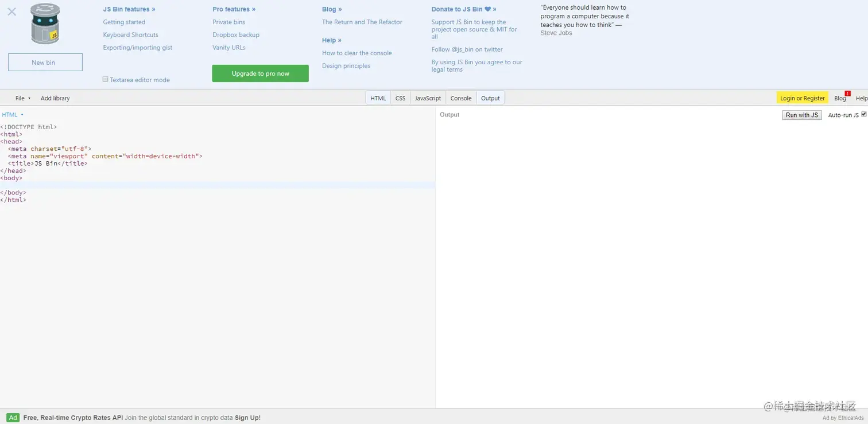Click the Run with JS button

(x=802, y=115)
